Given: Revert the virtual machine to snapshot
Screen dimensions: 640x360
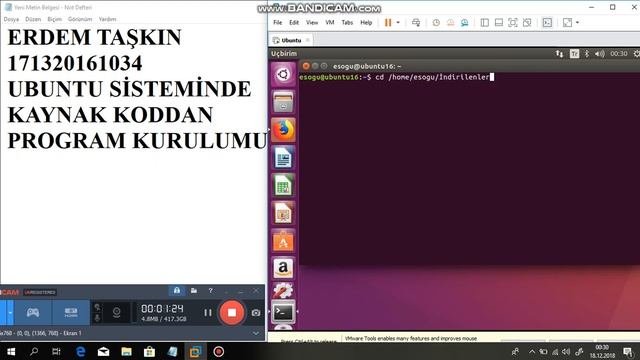Looking at the screenshot, I should [x=450, y=22].
